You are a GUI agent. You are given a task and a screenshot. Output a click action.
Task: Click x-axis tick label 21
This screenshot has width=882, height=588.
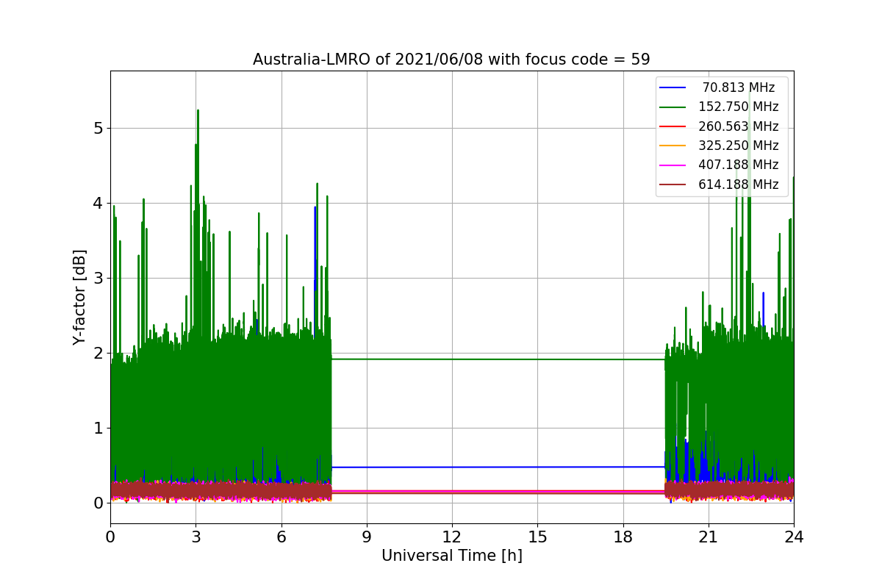(709, 537)
